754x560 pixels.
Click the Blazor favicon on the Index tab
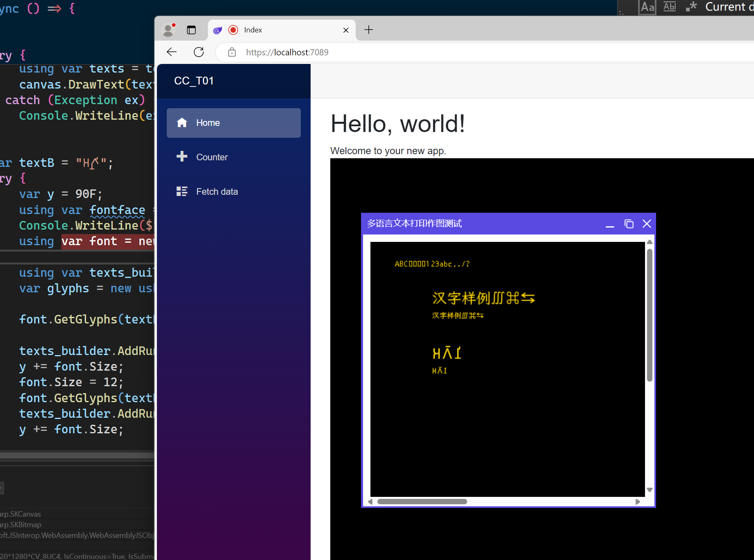tap(217, 30)
